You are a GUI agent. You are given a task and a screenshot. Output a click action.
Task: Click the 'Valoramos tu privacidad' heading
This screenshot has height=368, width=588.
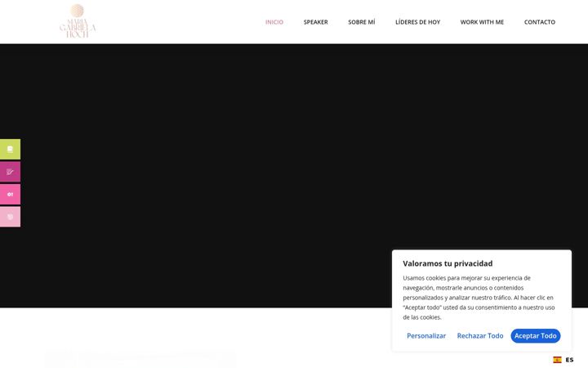point(448,263)
